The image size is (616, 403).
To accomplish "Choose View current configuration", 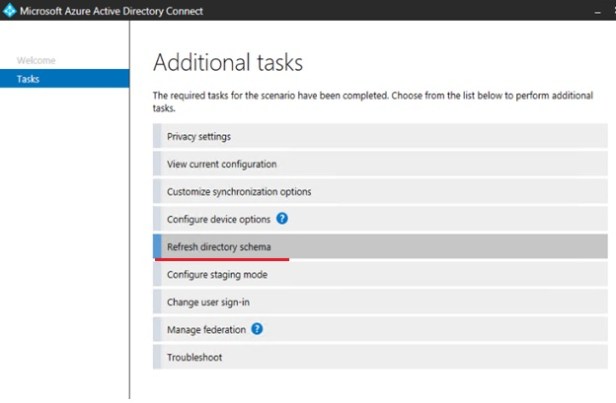I will (x=222, y=164).
